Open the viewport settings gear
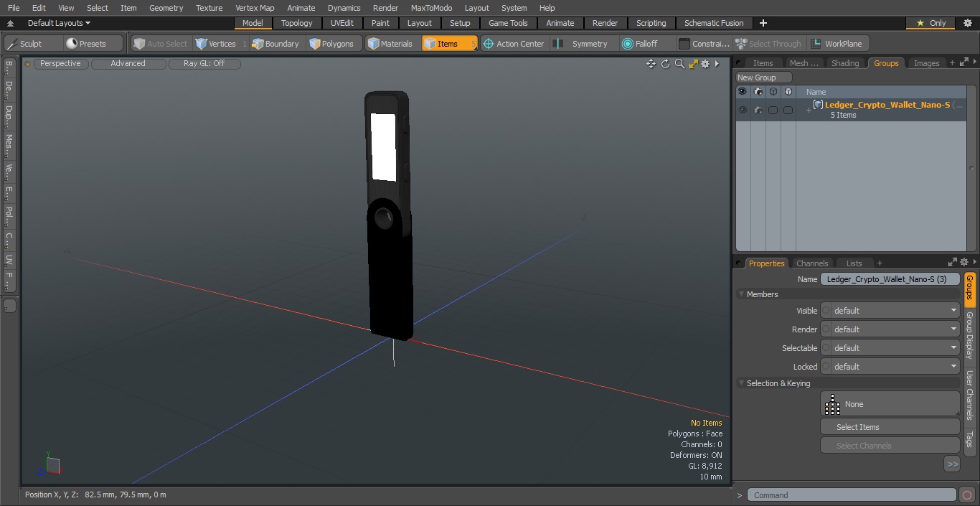This screenshot has width=980, height=506. click(x=705, y=64)
